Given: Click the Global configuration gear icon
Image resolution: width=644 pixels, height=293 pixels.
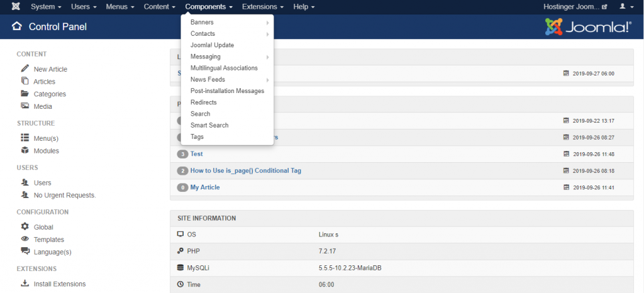Looking at the screenshot, I should [25, 226].
